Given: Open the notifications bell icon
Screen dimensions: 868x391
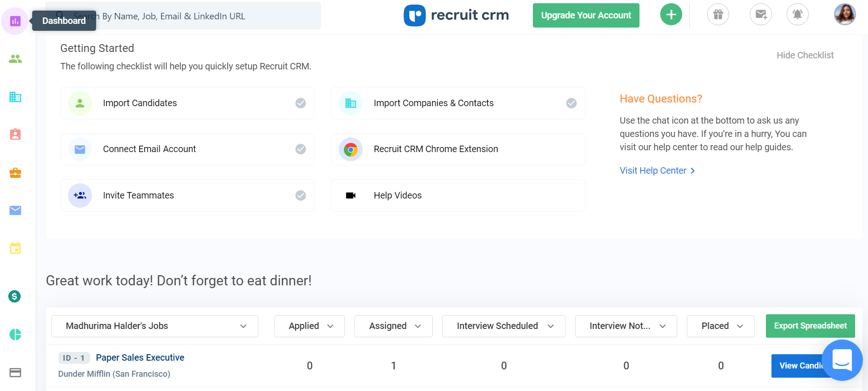Looking at the screenshot, I should [798, 15].
